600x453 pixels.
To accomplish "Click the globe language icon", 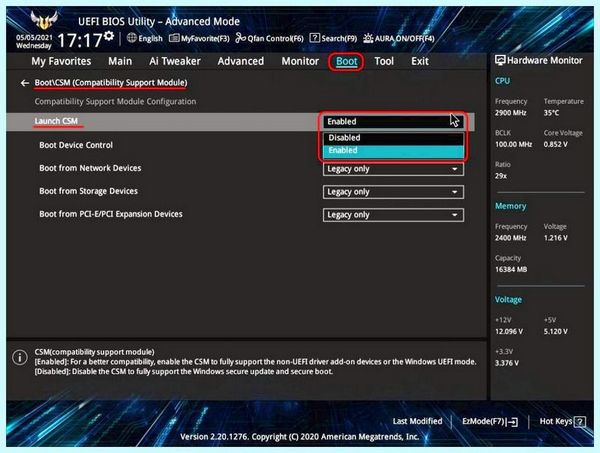I will point(132,37).
